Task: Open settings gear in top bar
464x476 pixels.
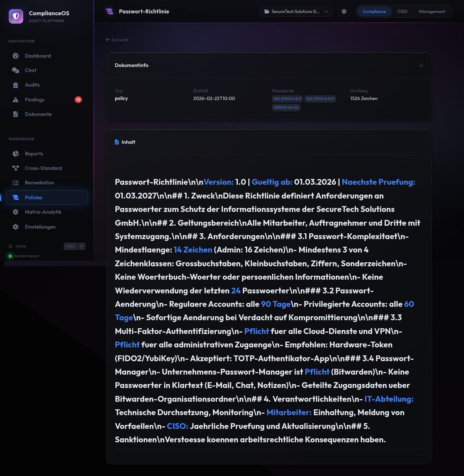Action: coord(344,12)
